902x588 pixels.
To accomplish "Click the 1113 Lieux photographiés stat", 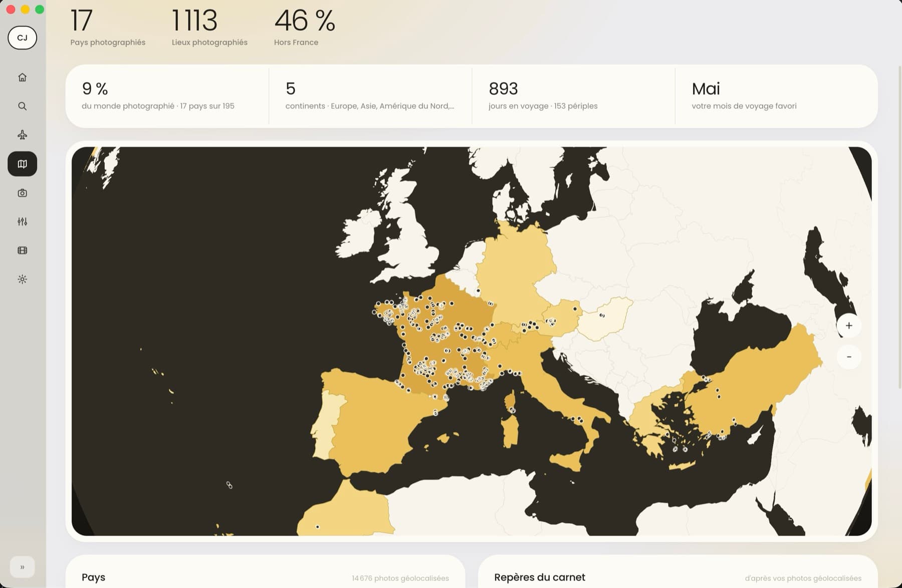I will tap(209, 28).
